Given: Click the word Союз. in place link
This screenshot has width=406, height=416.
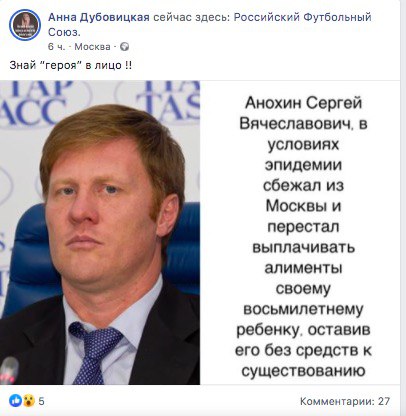Looking at the screenshot, I should [x=64, y=32].
